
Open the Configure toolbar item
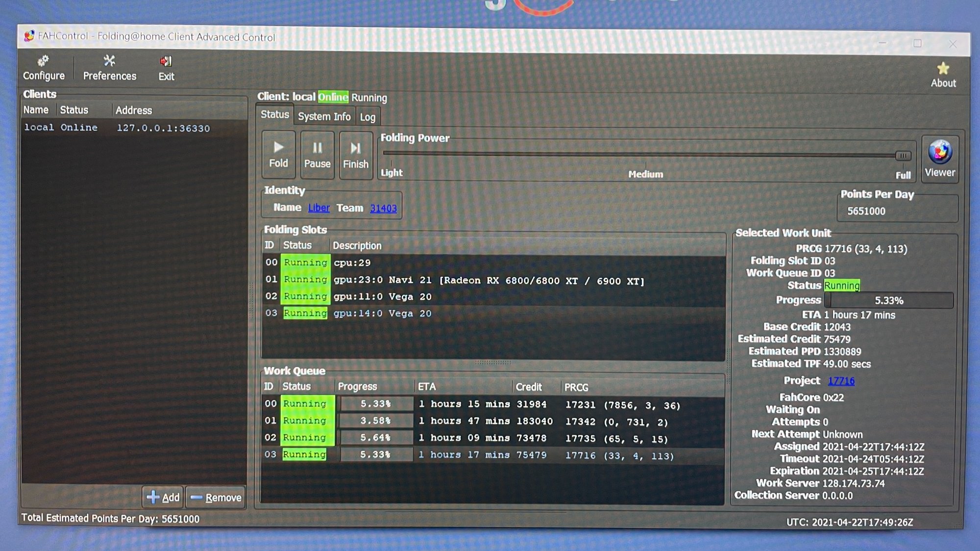pos(44,68)
